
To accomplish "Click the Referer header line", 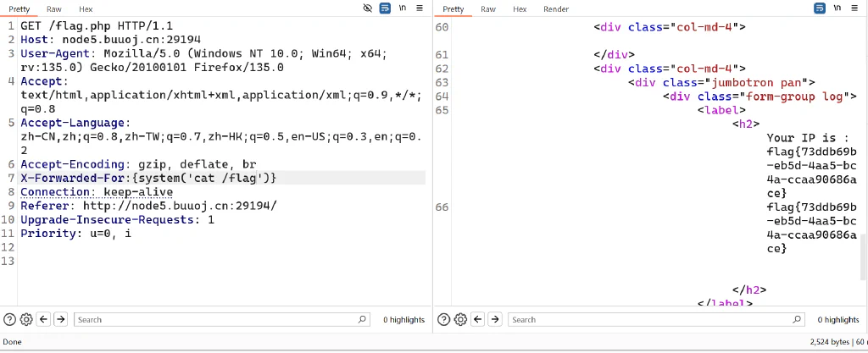I will 148,206.
